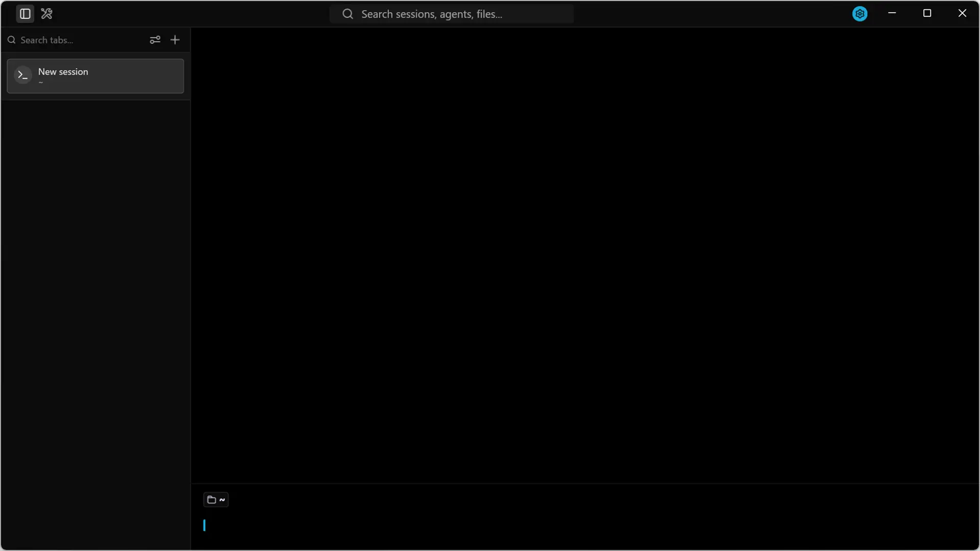980x551 pixels.
Task: Focus the command input line at the bottom
Action: click(585, 525)
